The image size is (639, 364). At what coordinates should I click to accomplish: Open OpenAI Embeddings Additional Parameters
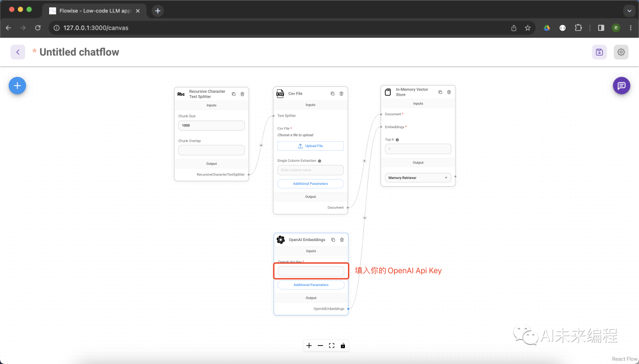point(311,285)
